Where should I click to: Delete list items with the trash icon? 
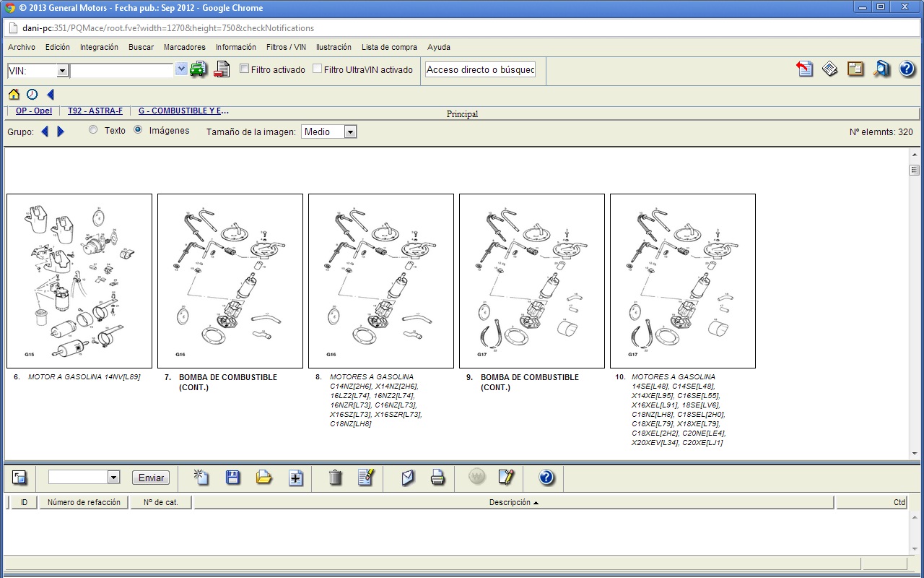click(x=335, y=478)
